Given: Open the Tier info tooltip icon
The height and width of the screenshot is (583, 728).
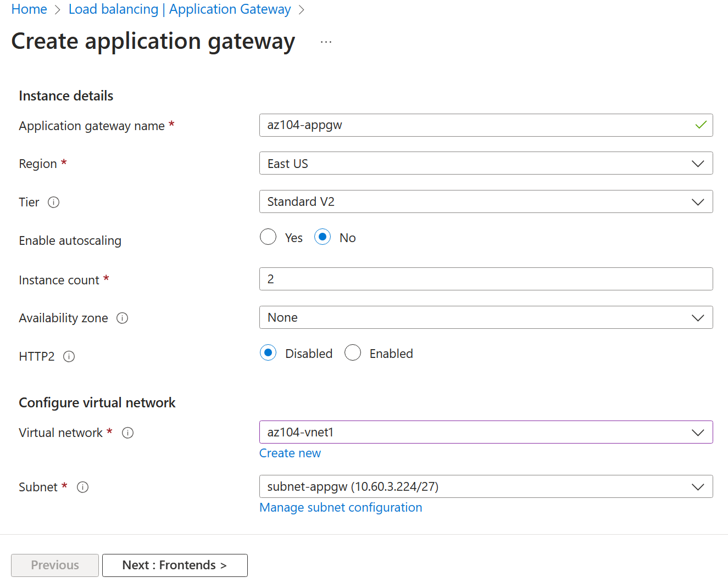Looking at the screenshot, I should (x=53, y=202).
